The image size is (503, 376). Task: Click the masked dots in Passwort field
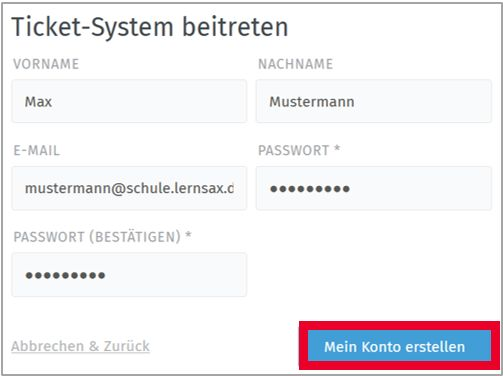tap(310, 189)
